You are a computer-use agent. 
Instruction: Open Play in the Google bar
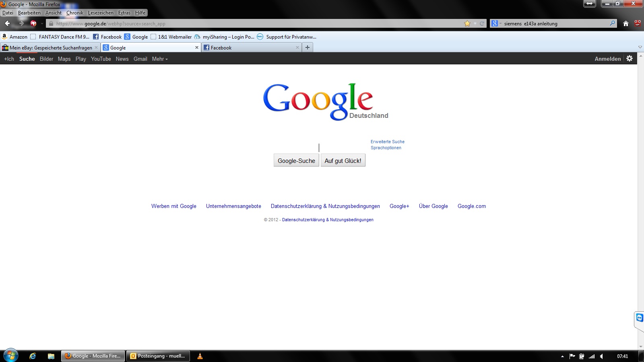[81, 59]
